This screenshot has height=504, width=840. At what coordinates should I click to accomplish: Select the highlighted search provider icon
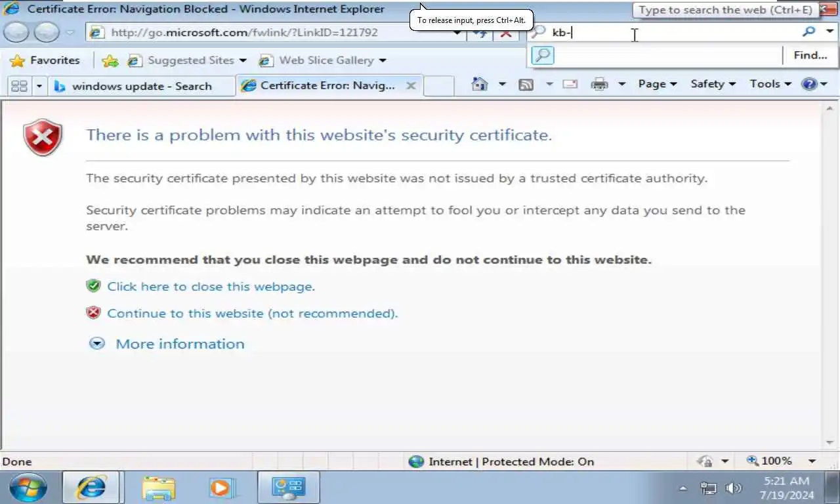pyautogui.click(x=543, y=55)
